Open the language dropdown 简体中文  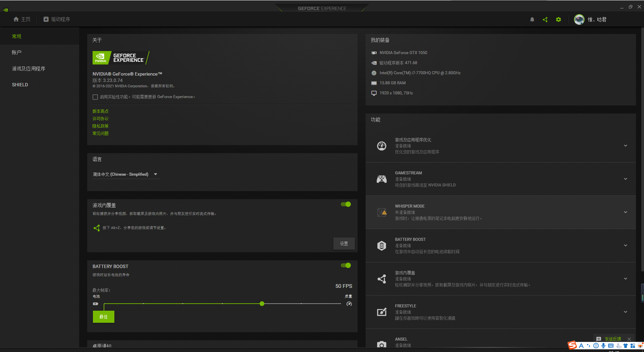[125, 174]
